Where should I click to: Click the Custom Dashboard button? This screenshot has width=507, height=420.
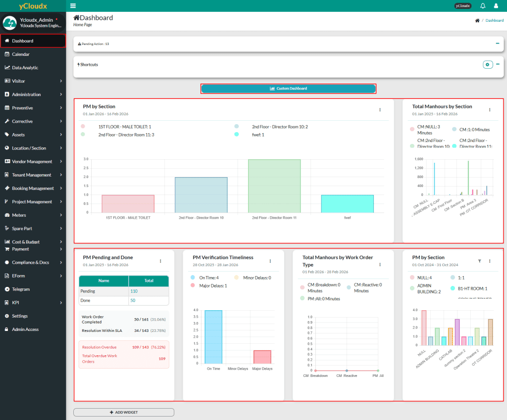point(288,89)
